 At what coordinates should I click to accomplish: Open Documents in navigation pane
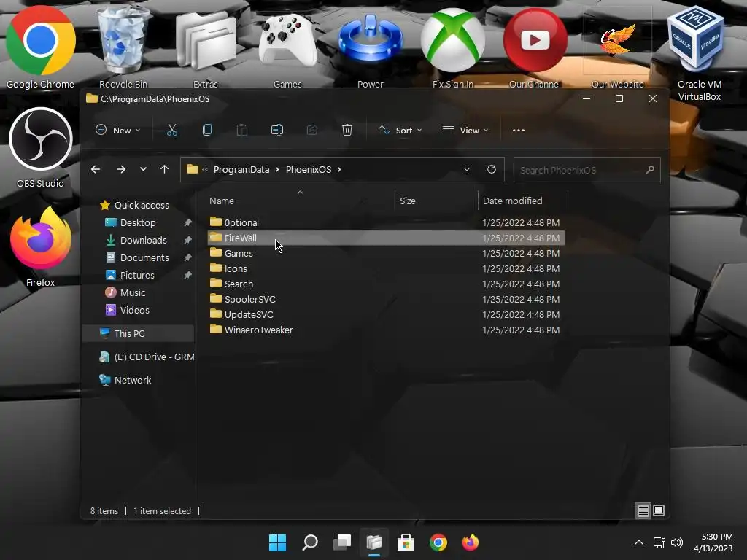point(144,257)
